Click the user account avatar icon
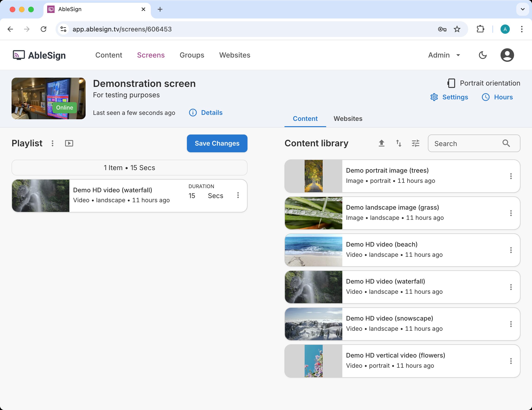Viewport: 532px width, 410px height. pyautogui.click(x=507, y=55)
